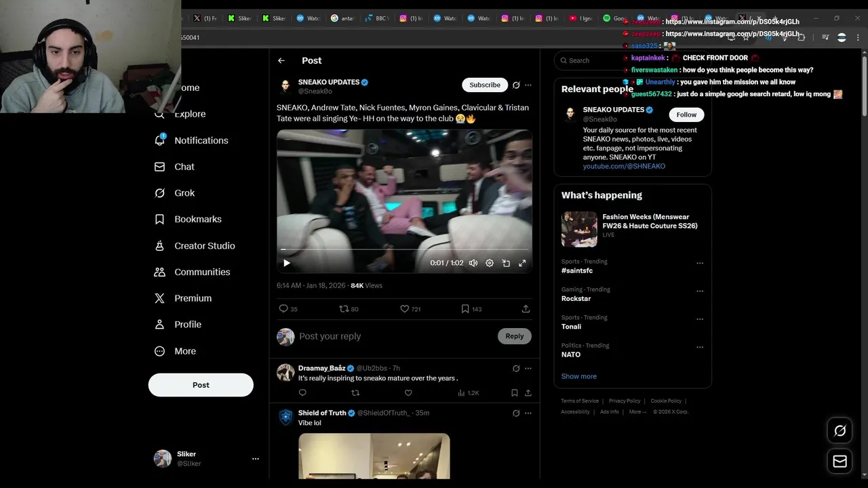Click Grok icon on Shield of Truth reply
The width and height of the screenshot is (868, 488).
click(516, 413)
